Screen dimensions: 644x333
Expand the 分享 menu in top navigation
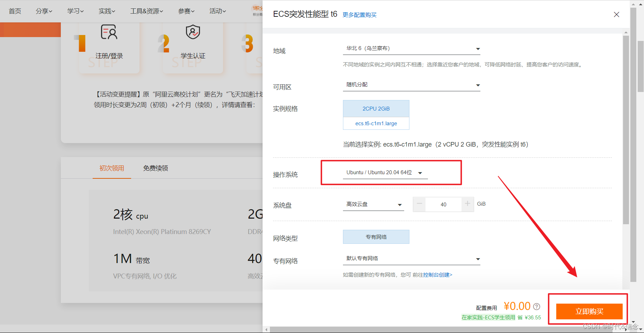44,11
